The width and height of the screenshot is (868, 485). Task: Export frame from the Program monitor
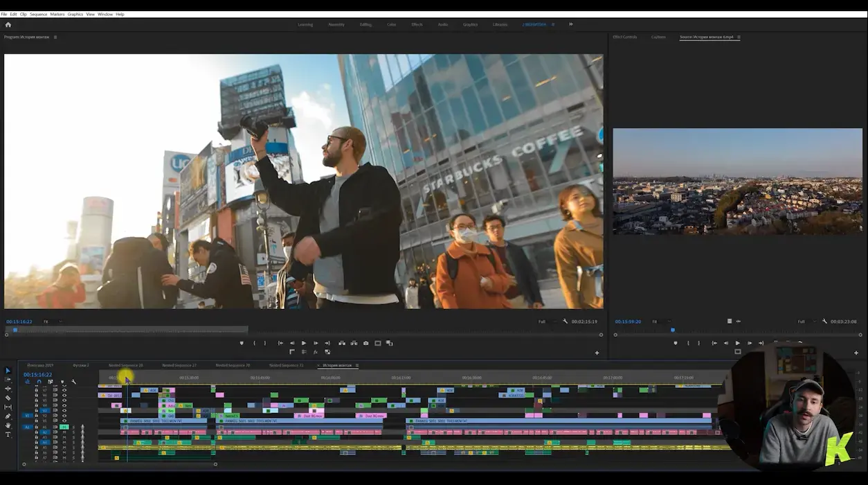click(x=365, y=343)
